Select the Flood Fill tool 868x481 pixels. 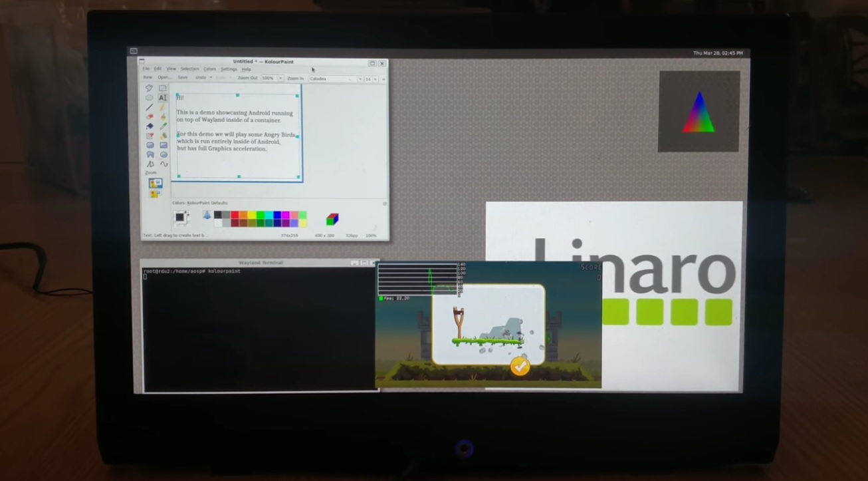(x=150, y=126)
